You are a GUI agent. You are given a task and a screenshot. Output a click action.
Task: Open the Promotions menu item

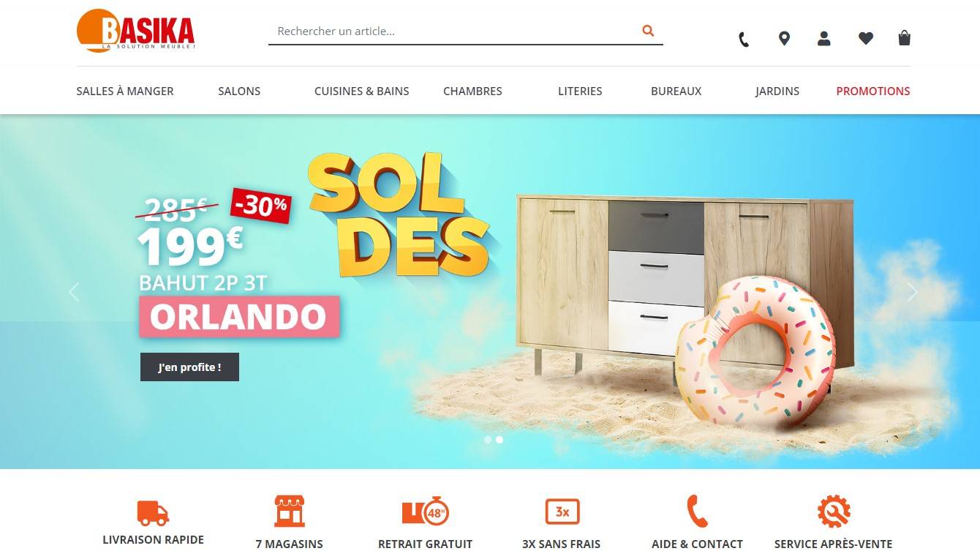(873, 91)
